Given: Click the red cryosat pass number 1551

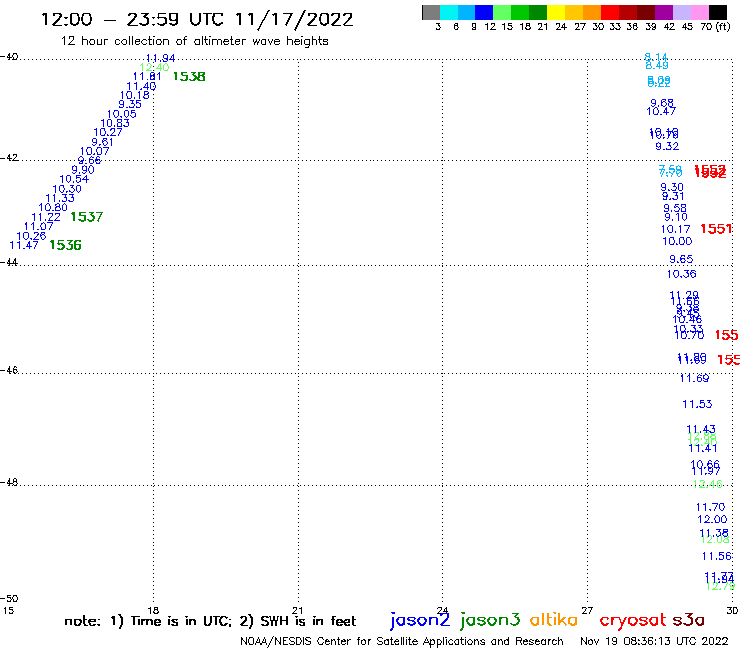Looking at the screenshot, I should [715, 229].
